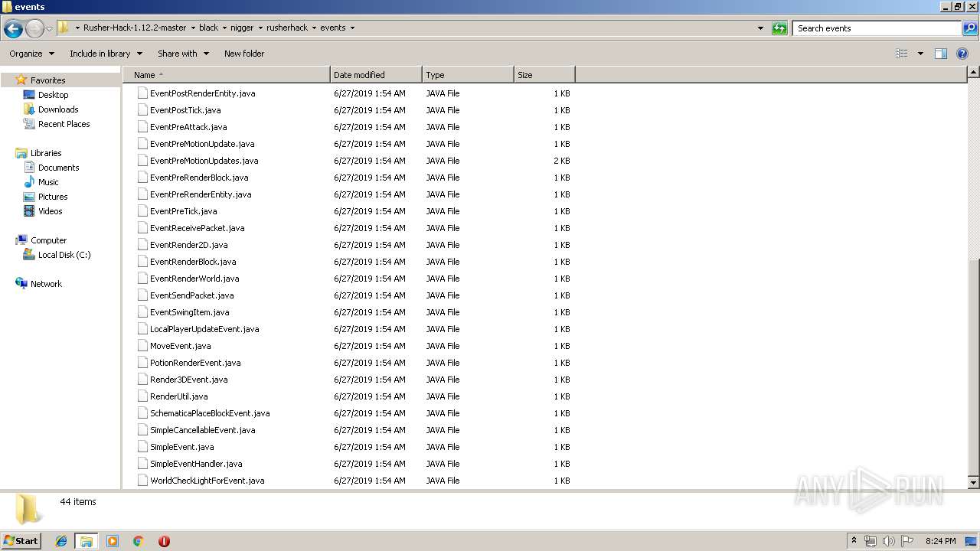The width and height of the screenshot is (980, 551).
Task: Toggle the preview pane icon
Action: click(941, 54)
